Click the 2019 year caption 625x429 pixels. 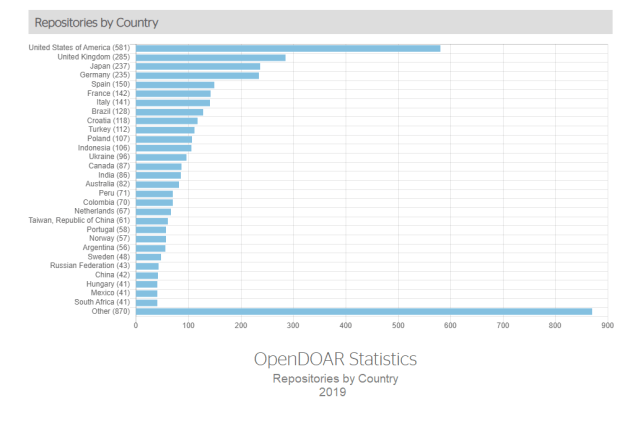click(332, 392)
